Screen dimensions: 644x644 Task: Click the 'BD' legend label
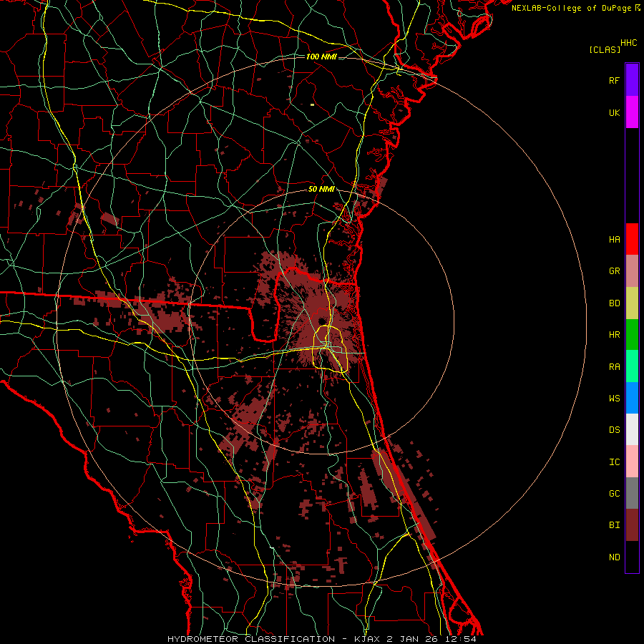pyautogui.click(x=614, y=303)
